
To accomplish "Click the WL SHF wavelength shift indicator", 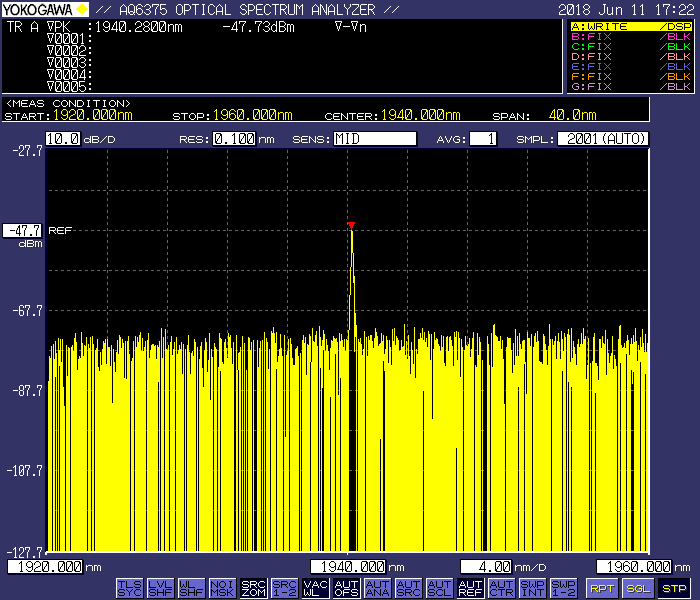I will (191, 587).
